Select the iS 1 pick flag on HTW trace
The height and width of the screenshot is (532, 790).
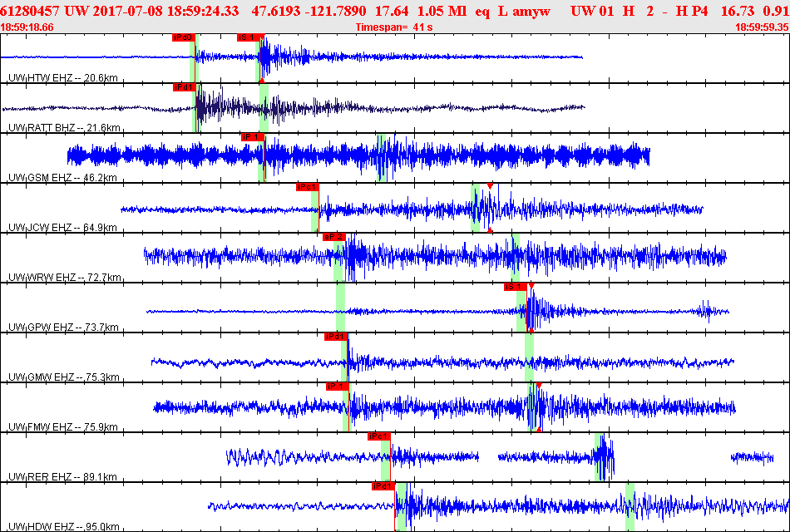(x=249, y=37)
